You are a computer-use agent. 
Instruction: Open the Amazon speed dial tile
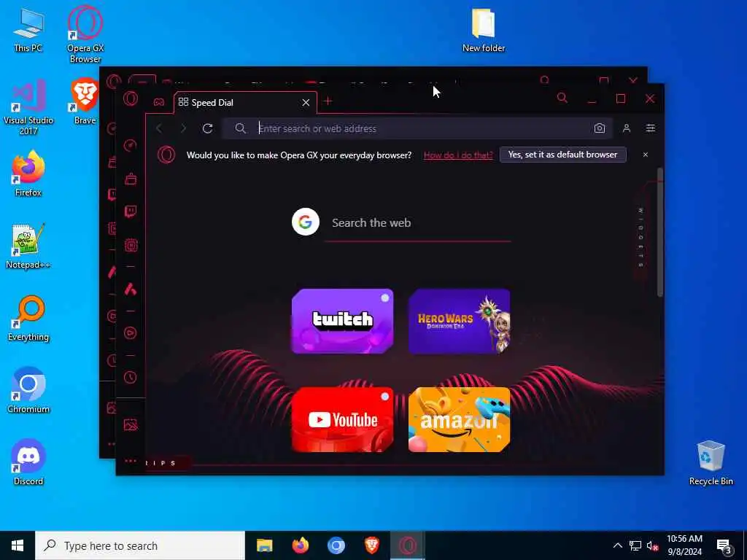pos(460,419)
